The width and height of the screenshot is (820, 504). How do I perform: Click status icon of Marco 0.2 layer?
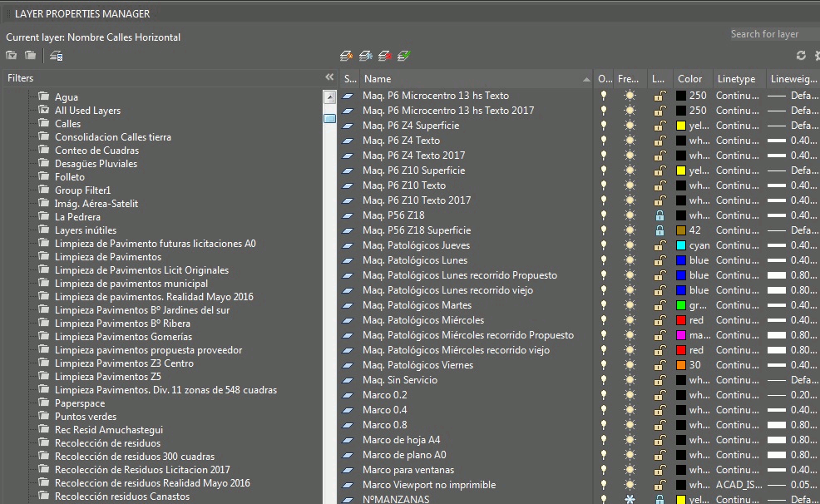pos(348,395)
